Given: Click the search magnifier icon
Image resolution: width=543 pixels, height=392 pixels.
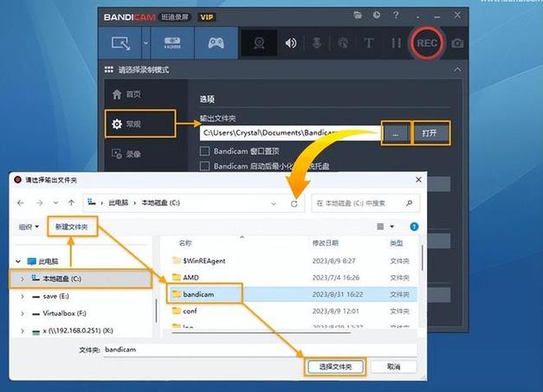Looking at the screenshot, I should (410, 203).
